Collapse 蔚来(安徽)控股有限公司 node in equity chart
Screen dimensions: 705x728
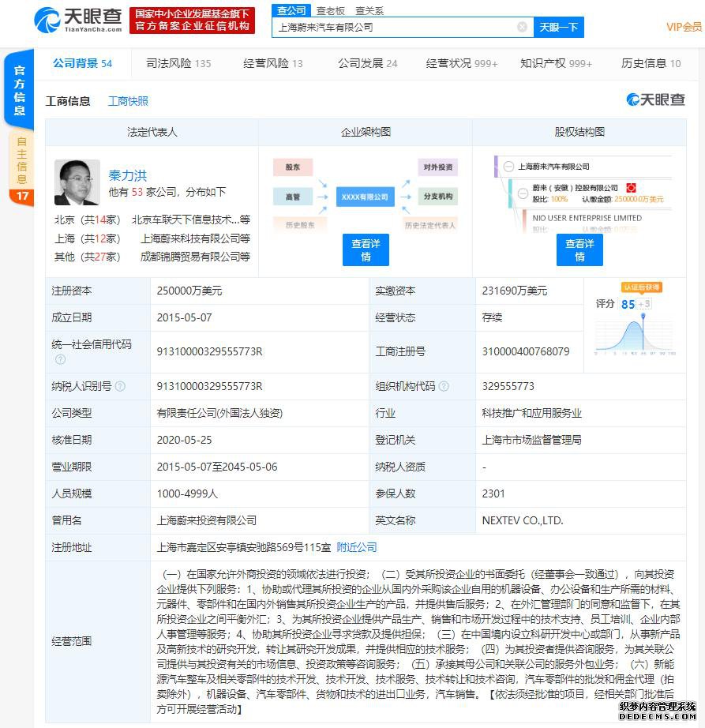click(x=523, y=193)
